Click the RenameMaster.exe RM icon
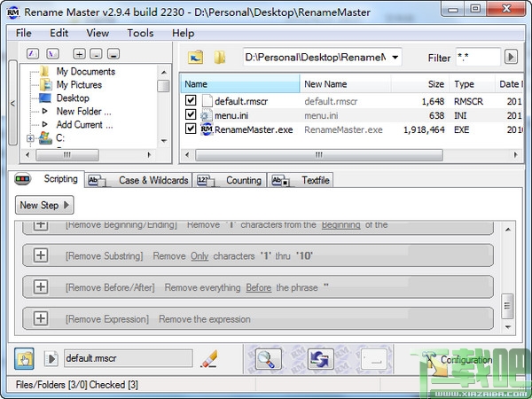532x399 pixels. (207, 129)
